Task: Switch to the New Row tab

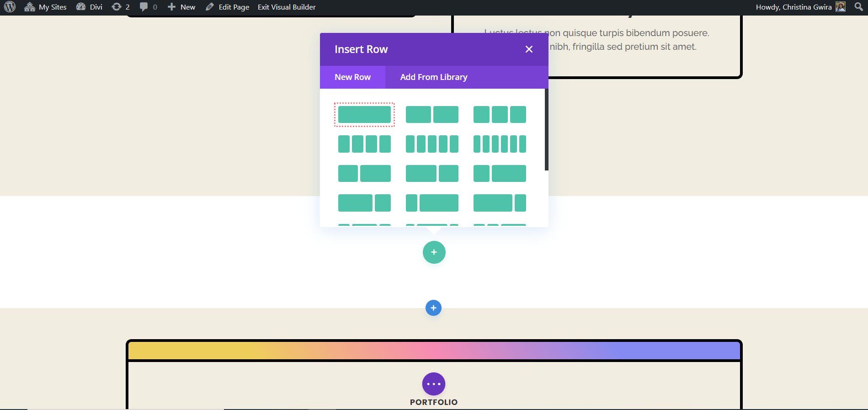Action: [352, 77]
